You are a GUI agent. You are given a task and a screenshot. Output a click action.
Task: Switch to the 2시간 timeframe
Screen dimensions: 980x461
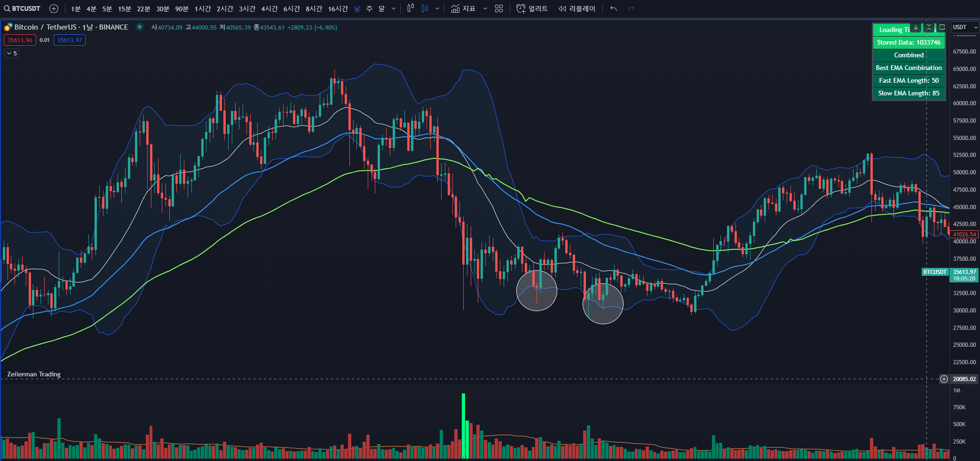pyautogui.click(x=225, y=8)
